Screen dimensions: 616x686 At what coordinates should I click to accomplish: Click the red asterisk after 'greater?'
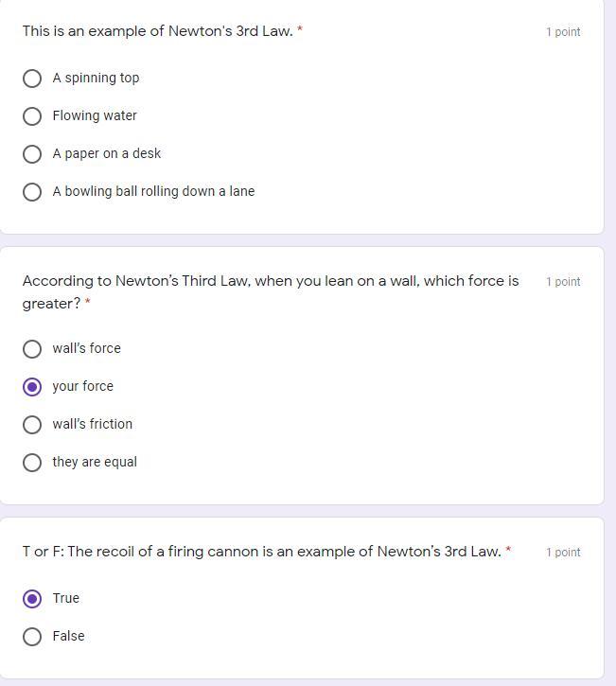88,302
